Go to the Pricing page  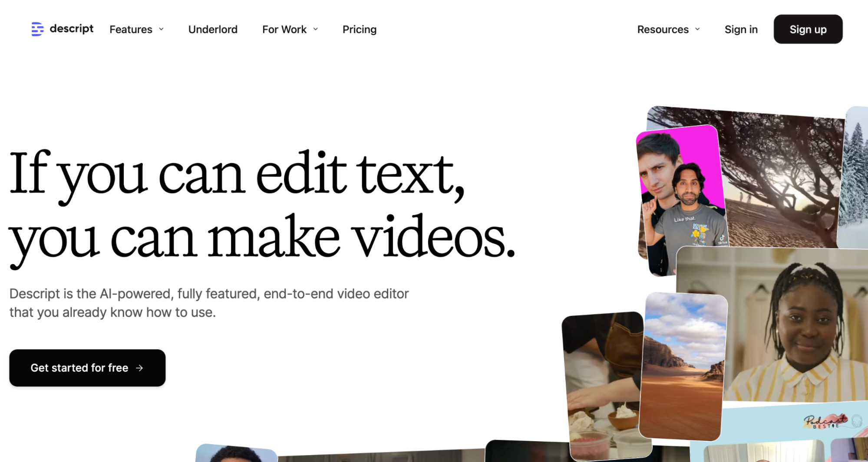coord(360,29)
